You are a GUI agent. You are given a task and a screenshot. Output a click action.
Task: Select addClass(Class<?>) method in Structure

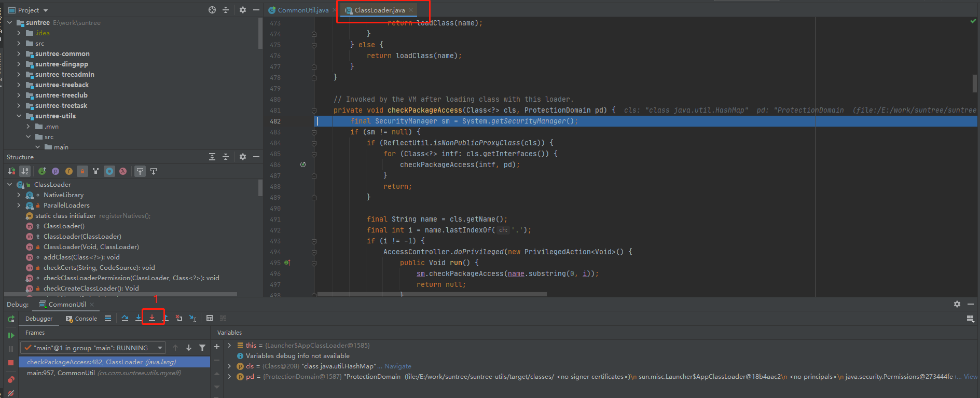click(x=81, y=257)
